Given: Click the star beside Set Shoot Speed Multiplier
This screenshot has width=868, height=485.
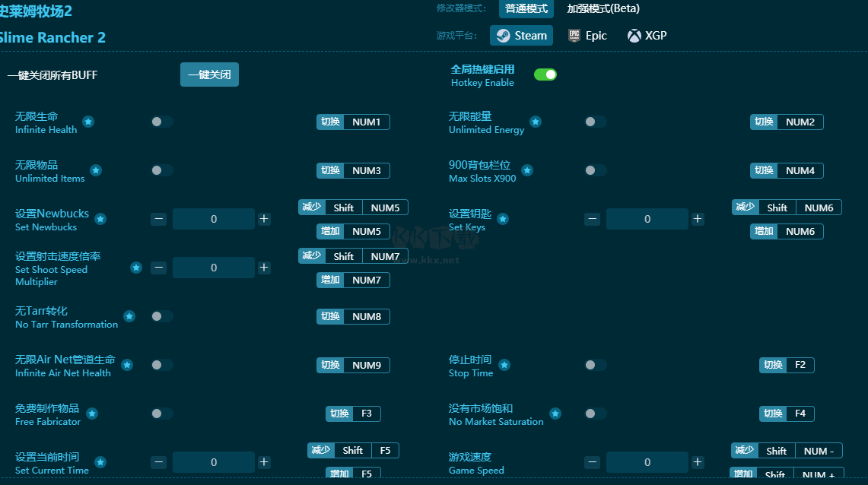Looking at the screenshot, I should click(x=136, y=268).
